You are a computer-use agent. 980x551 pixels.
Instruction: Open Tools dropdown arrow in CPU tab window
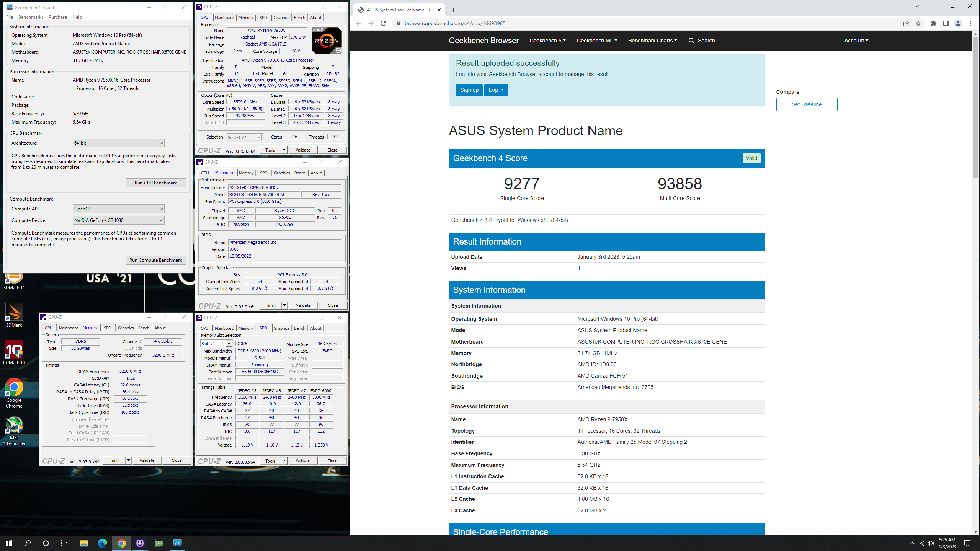click(x=284, y=150)
